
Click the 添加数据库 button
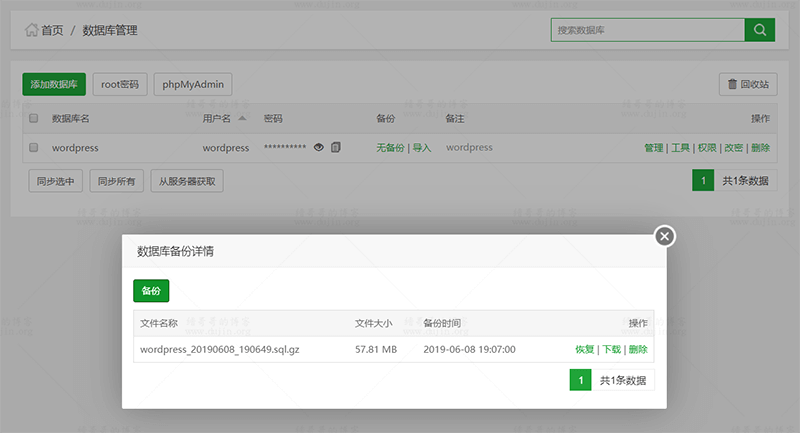coord(54,84)
